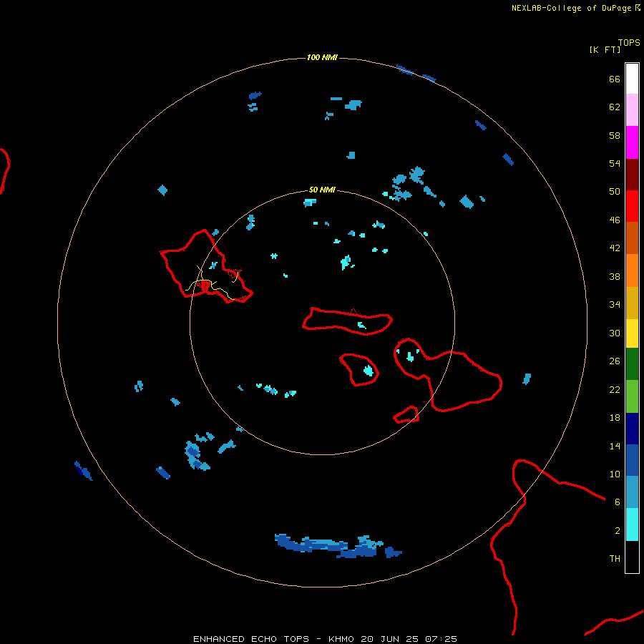Click the "NEXLAB-College of DuPage" credit text
This screenshot has height=644, width=644.
572,8
